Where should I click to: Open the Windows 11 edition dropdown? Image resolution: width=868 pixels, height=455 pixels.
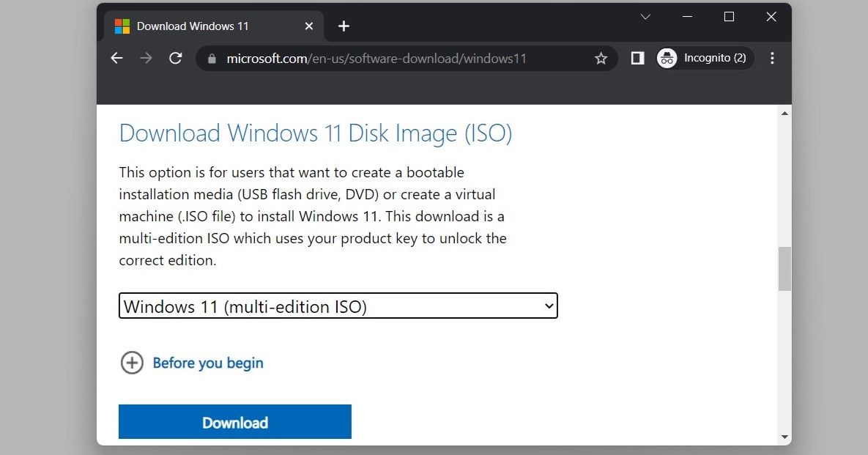338,306
